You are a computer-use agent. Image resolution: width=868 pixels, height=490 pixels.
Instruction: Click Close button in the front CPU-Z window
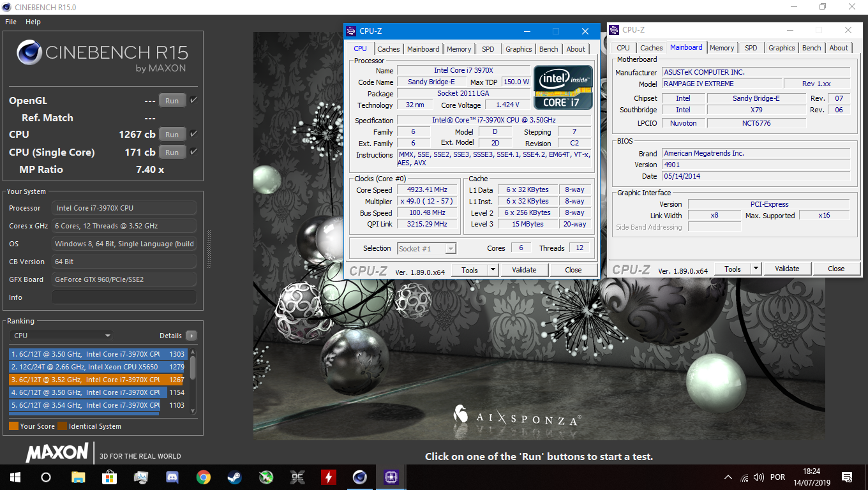(x=573, y=270)
